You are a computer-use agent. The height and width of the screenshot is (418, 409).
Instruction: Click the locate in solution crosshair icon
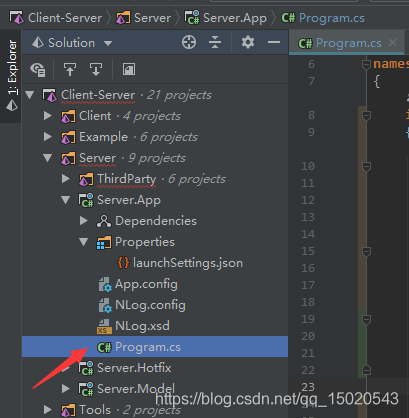pos(189,43)
